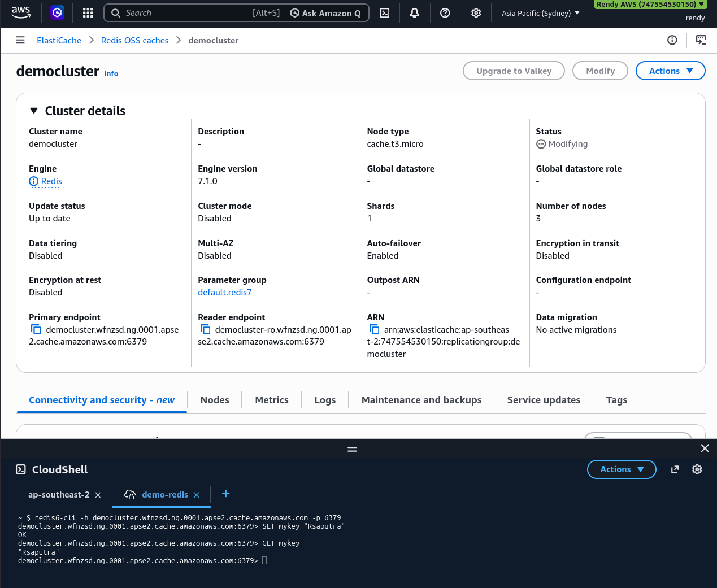This screenshot has width=717, height=588.
Task: Close the demo-redis terminal tab
Action: pyautogui.click(x=197, y=495)
